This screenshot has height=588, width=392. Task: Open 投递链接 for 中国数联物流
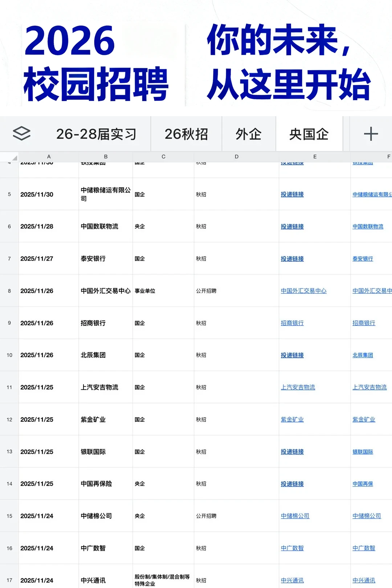(292, 226)
